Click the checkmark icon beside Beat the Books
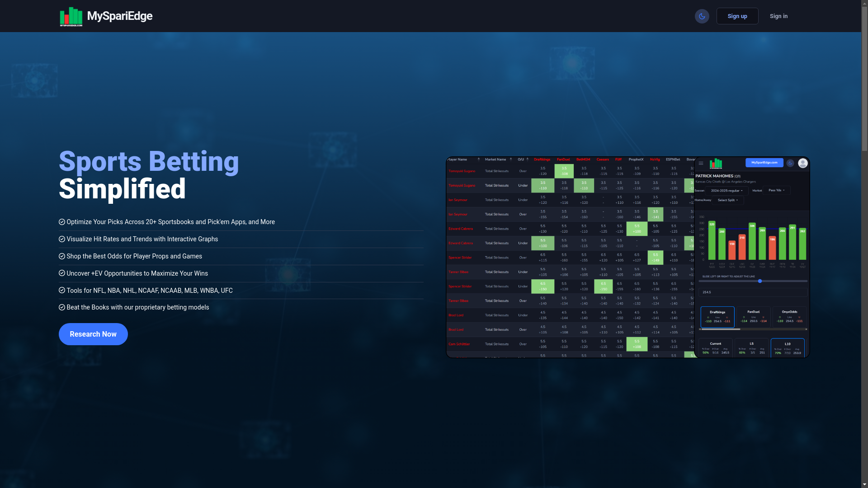This screenshot has height=488, width=868. [62, 307]
